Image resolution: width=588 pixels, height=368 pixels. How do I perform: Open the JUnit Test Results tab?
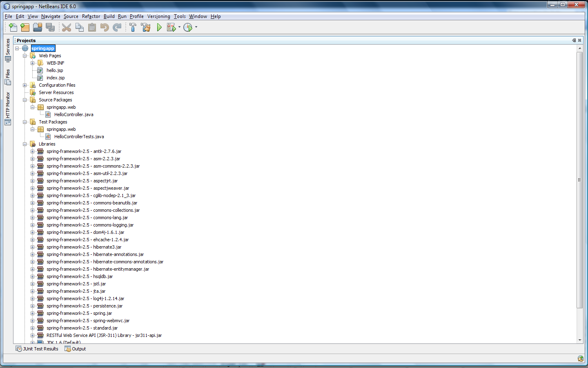coord(37,349)
